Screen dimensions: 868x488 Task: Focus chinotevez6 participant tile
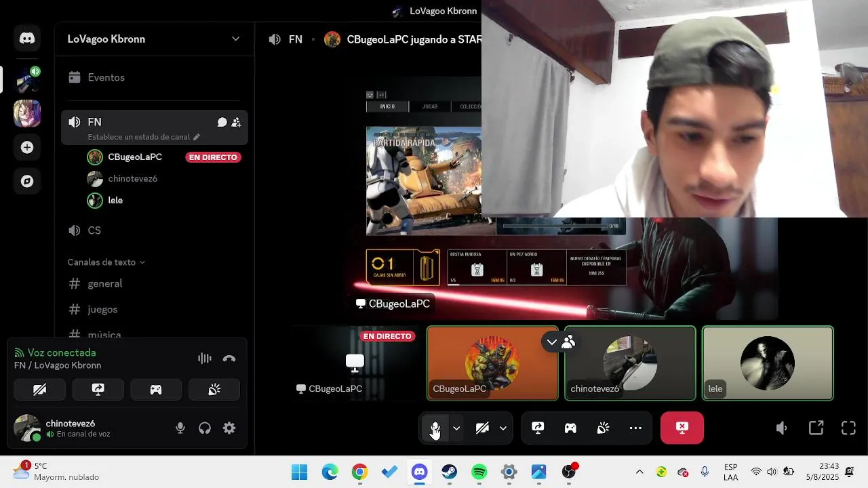pyautogui.click(x=630, y=363)
